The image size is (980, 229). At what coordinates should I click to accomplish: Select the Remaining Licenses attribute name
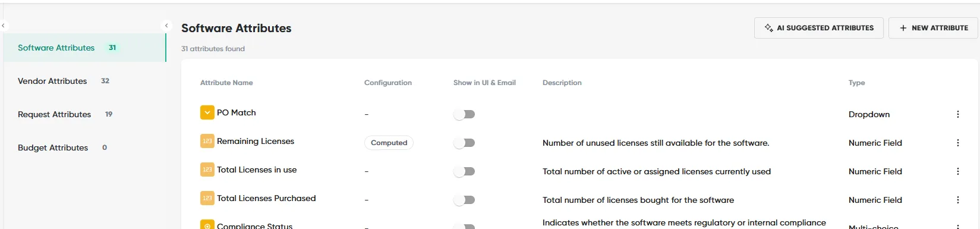click(256, 141)
